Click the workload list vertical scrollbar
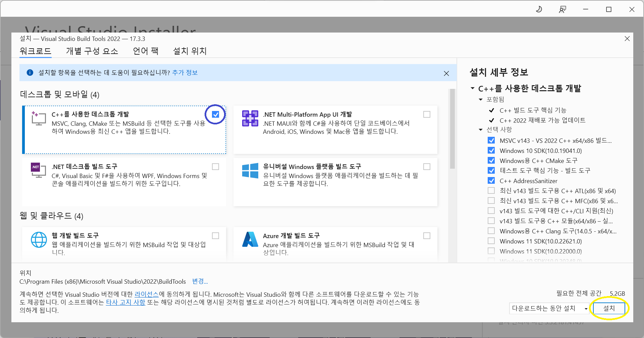This screenshot has width=644, height=338. (x=452, y=129)
